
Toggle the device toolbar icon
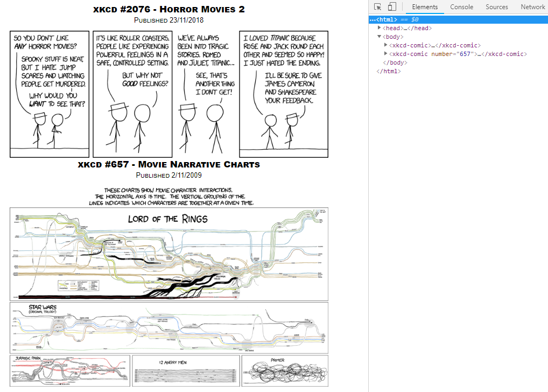(x=392, y=6)
